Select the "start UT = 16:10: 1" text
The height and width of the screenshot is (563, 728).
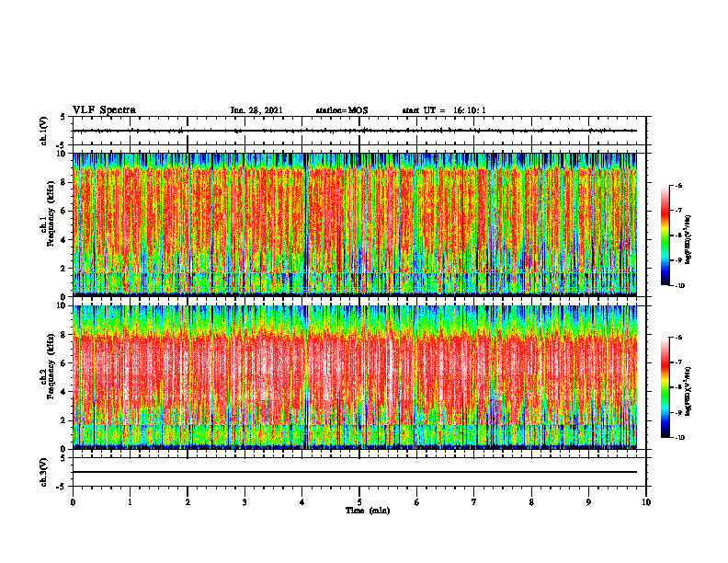click(444, 110)
